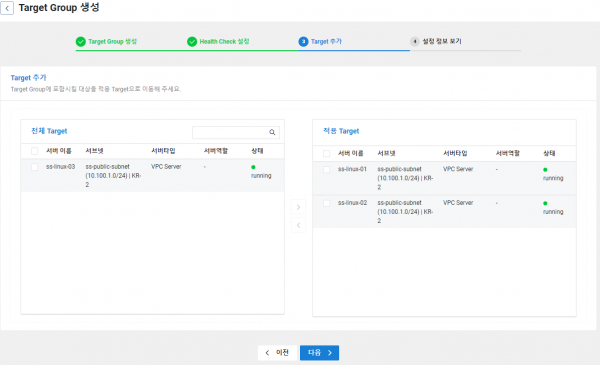
Task: Check the ss-linux-01 server checkbox
Action: coord(326,169)
